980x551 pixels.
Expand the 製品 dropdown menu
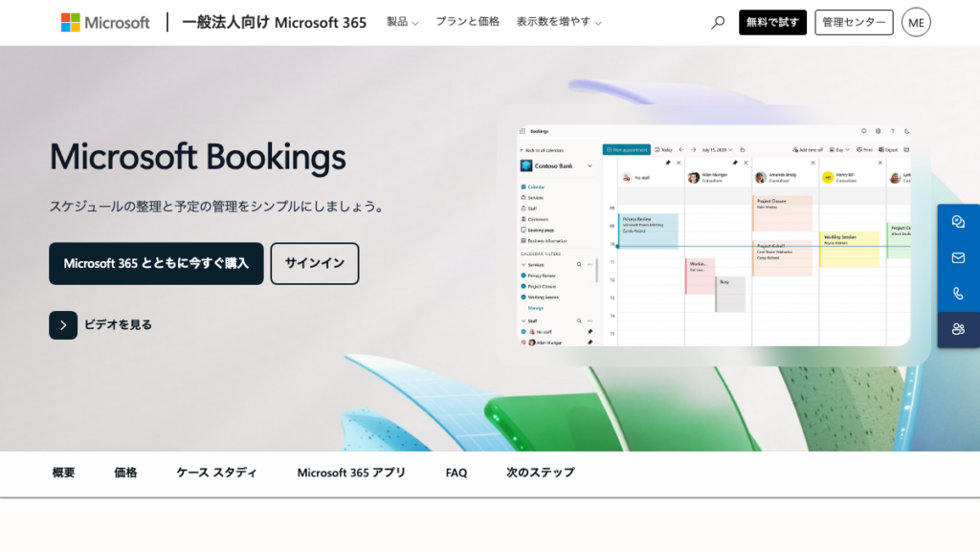(402, 22)
